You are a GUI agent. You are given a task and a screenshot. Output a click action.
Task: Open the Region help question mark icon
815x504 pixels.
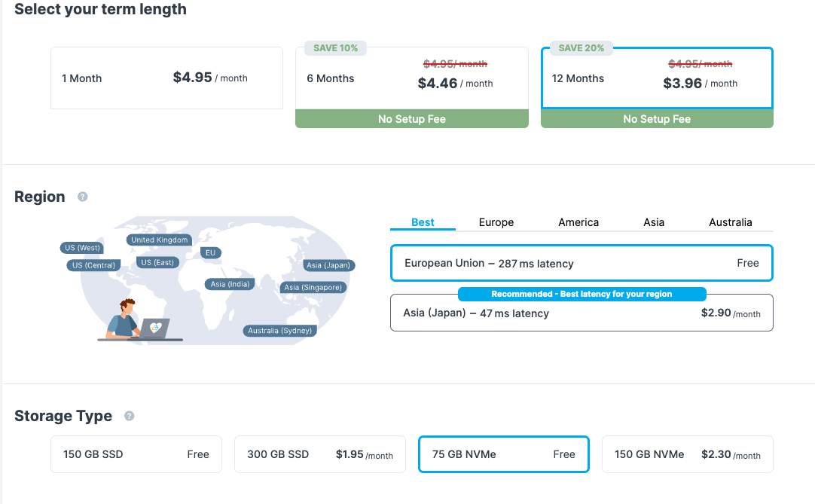pos(83,197)
